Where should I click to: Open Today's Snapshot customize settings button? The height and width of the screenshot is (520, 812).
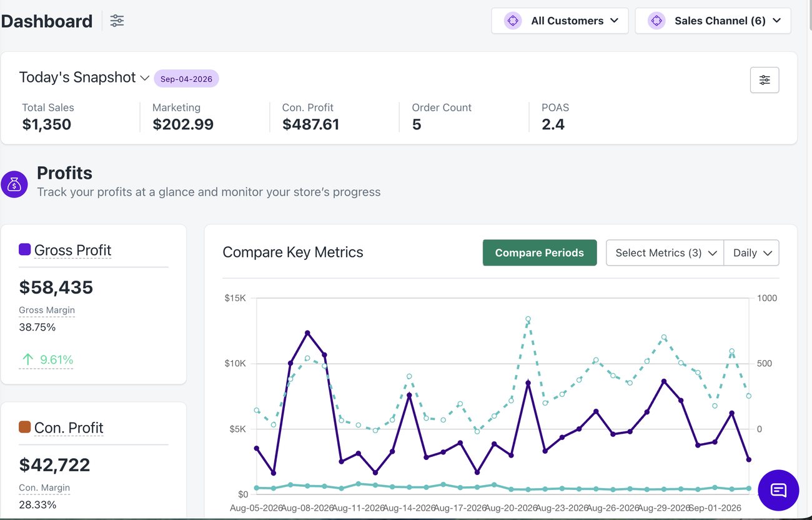pos(765,80)
